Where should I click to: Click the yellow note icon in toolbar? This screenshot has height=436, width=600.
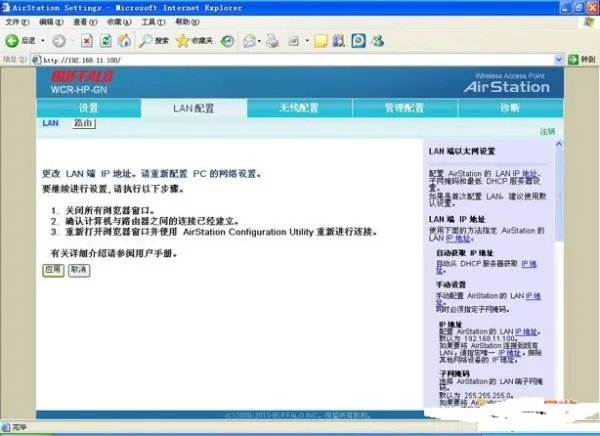pos(321,41)
